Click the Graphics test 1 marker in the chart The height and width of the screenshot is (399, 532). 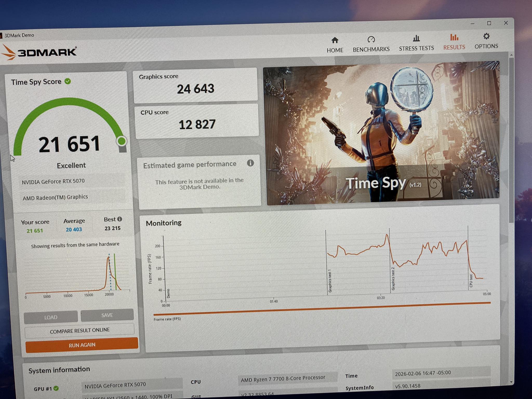click(x=330, y=281)
